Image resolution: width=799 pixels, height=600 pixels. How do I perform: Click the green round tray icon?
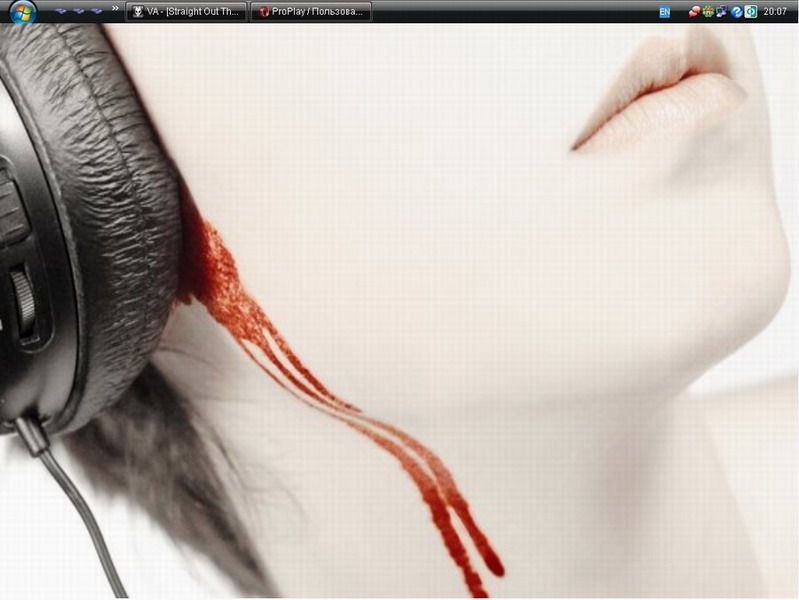[708, 12]
